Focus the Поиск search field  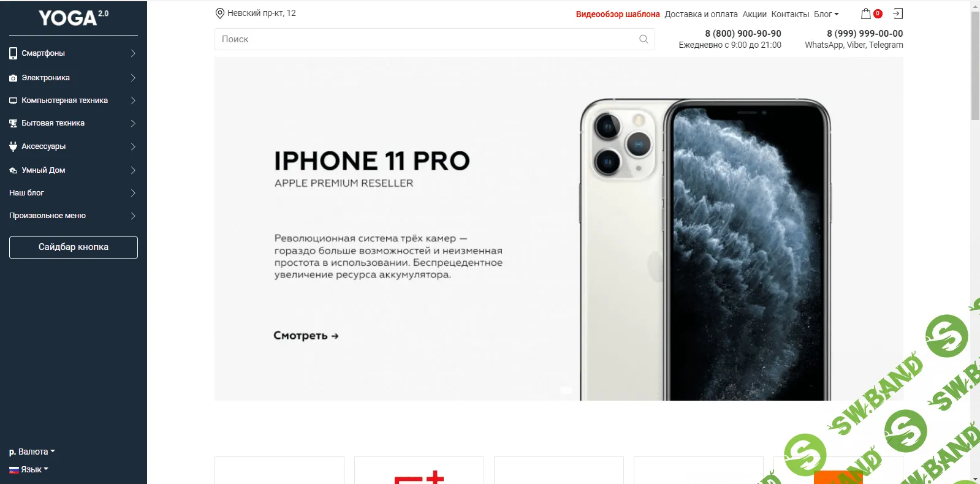tap(435, 39)
